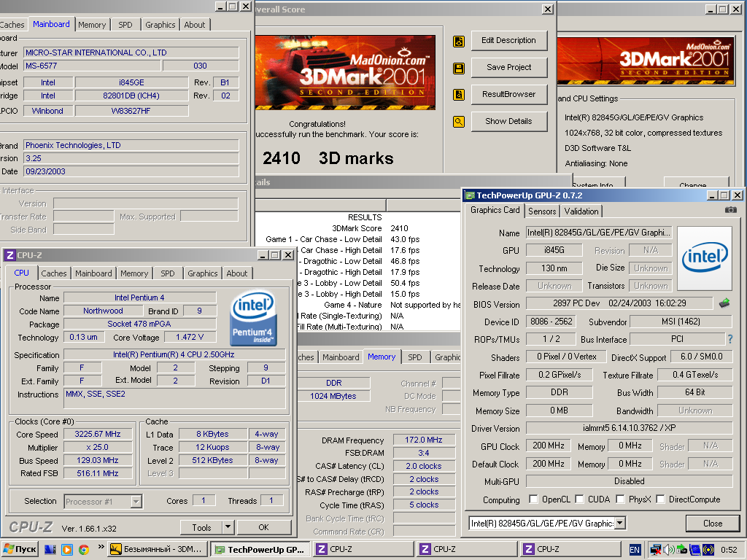This screenshot has height=560, width=747.
Task: Click the CPU-Z window title icon
Action: coord(9,255)
